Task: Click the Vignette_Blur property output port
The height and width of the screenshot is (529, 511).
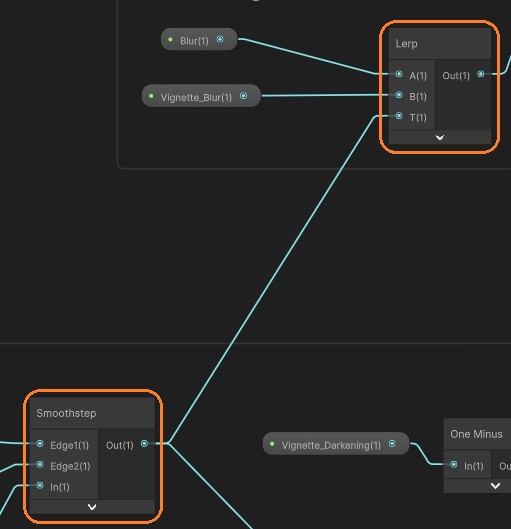Action: click(243, 96)
